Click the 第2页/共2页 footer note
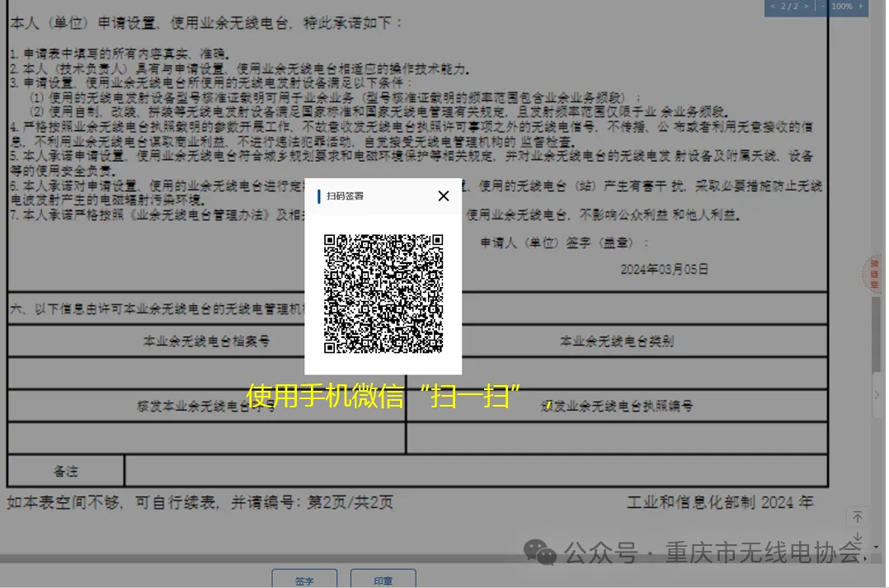Viewport: 889px width, 588px height. click(350, 502)
